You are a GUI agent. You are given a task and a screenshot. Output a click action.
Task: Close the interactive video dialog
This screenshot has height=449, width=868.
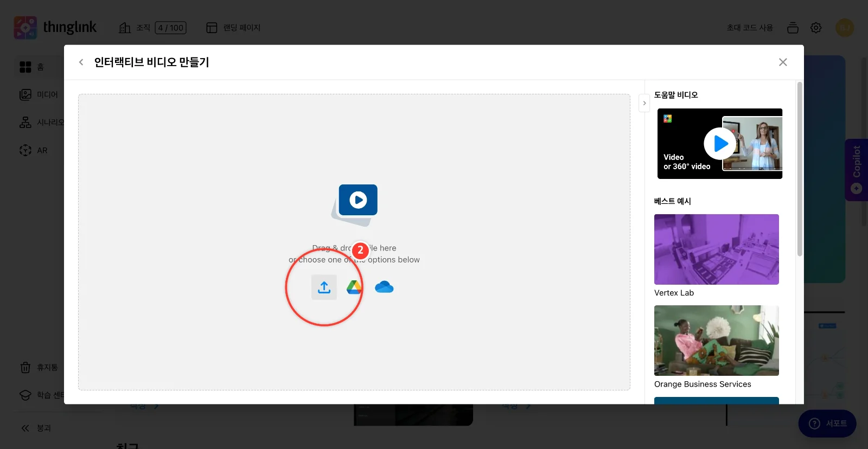click(x=783, y=62)
